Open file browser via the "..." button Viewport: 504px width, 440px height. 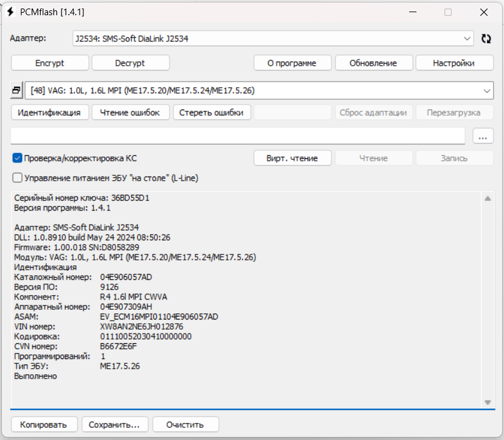point(483,136)
